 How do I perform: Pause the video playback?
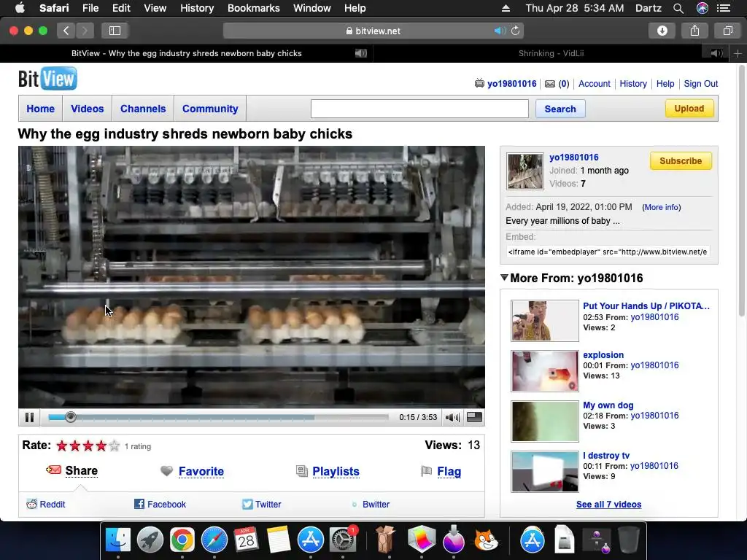tap(29, 418)
